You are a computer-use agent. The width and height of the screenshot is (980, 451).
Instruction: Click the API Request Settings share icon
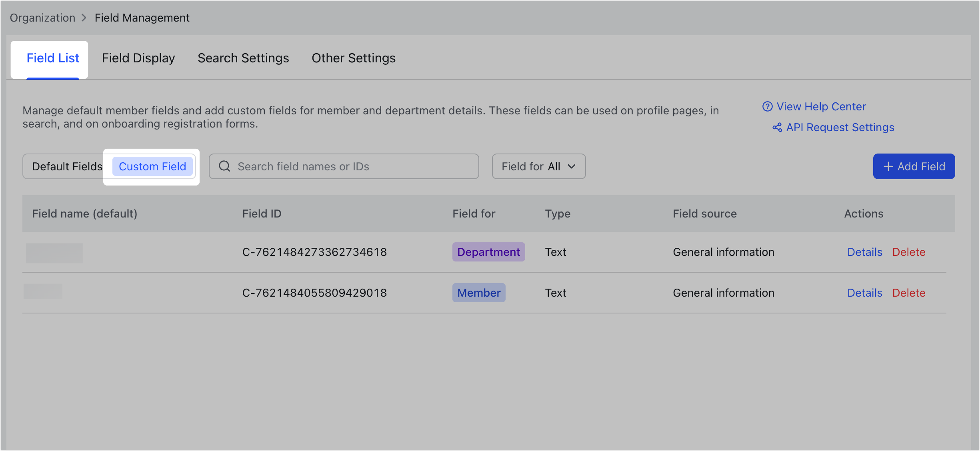pos(777,127)
